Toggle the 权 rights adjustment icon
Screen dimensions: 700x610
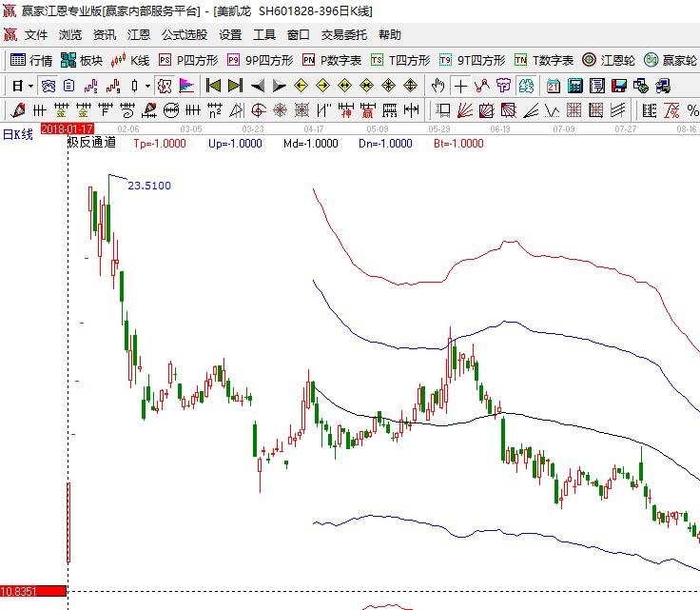165,86
